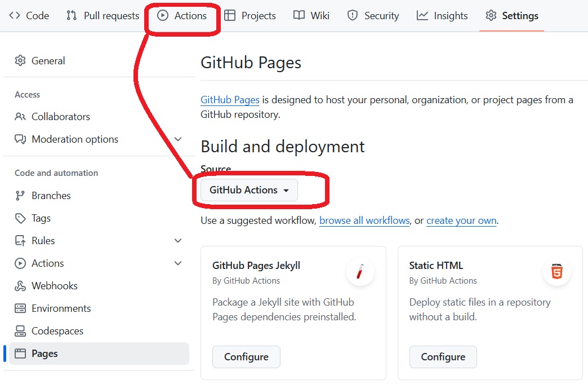Image resolution: width=588 pixels, height=384 pixels.
Task: Go to the Security tab
Action: point(373,16)
